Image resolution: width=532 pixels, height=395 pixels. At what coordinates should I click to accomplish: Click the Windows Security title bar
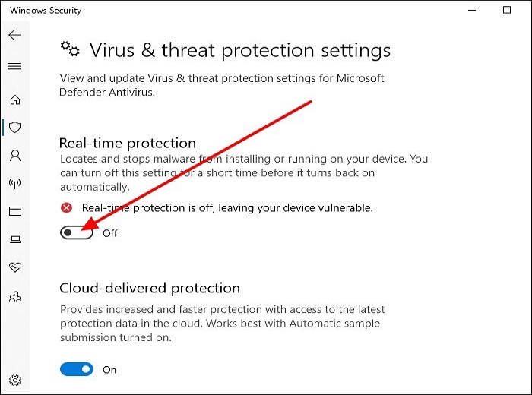[228, 11]
